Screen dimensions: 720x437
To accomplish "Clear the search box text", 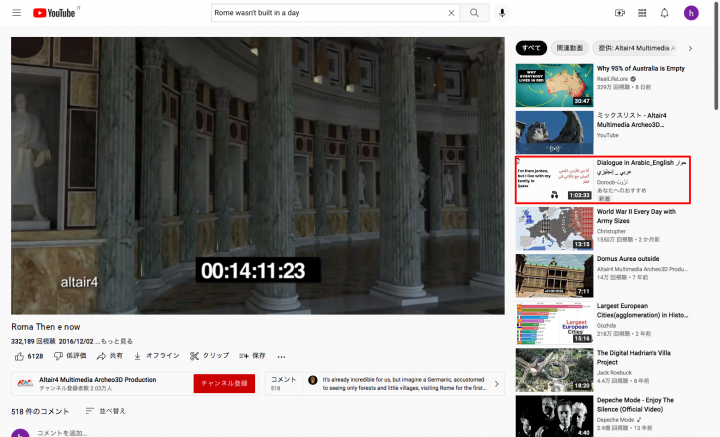I will pyautogui.click(x=451, y=13).
